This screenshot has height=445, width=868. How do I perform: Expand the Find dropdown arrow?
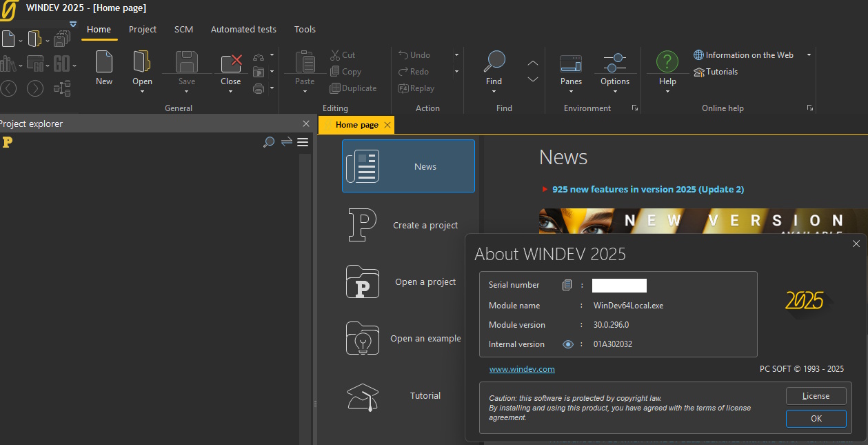point(494,91)
